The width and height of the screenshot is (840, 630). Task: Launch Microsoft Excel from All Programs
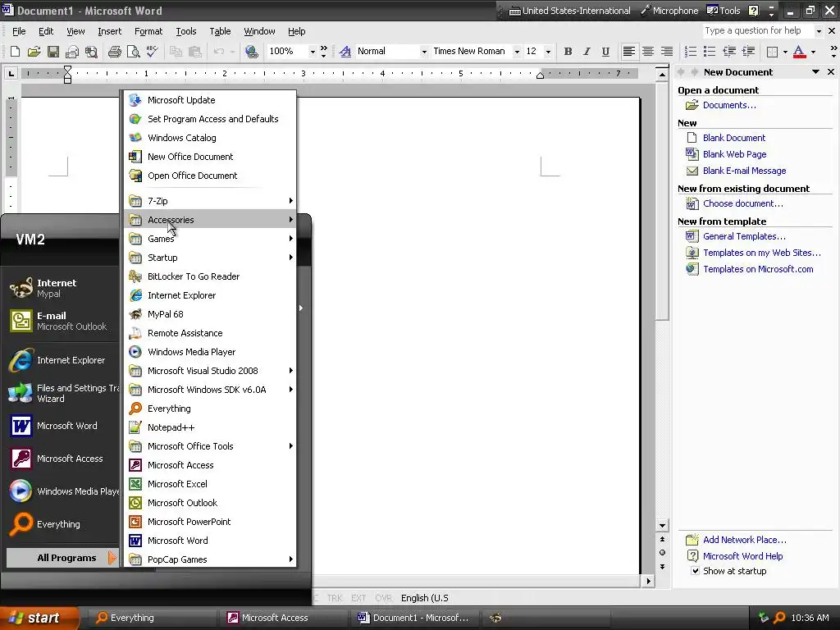click(210, 484)
